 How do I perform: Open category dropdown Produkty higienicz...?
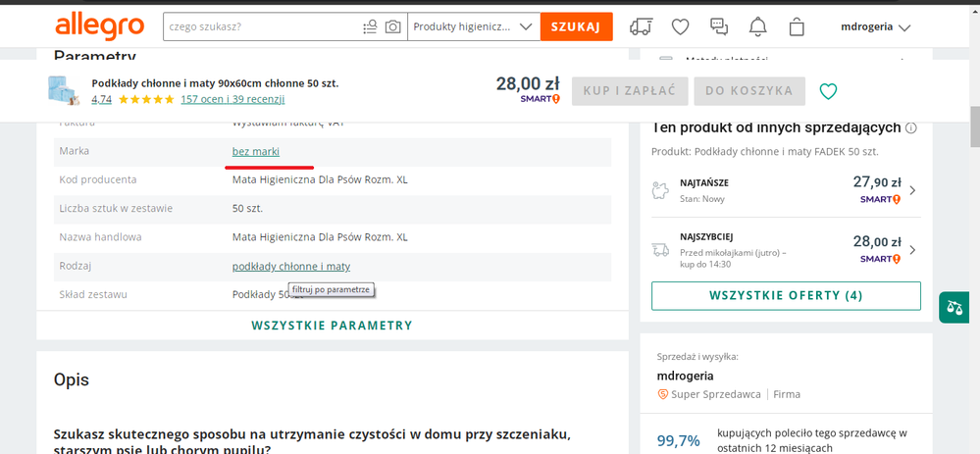[474, 26]
